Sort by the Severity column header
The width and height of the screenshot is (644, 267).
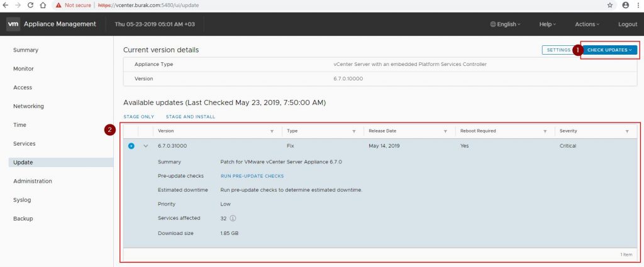coord(568,131)
